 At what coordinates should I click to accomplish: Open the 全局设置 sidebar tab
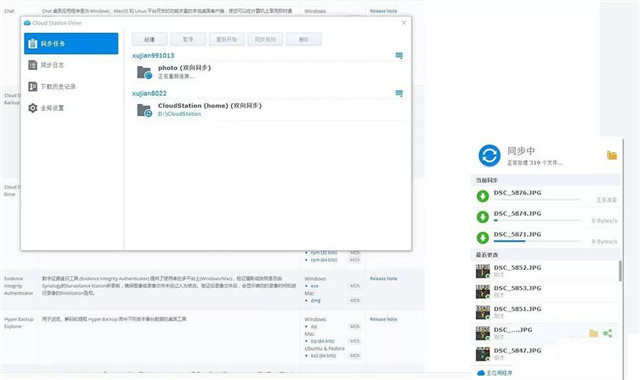coord(71,108)
